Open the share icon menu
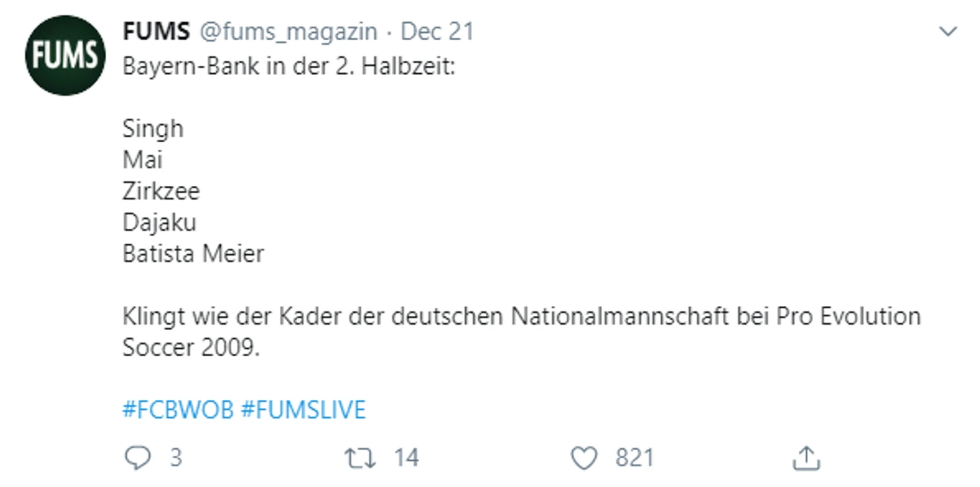This screenshot has height=487, width=980. (805, 458)
